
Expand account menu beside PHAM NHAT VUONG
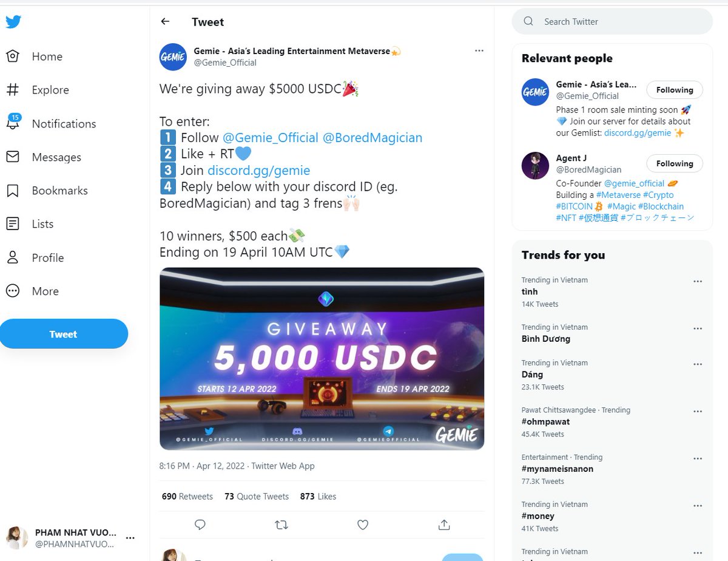coord(130,538)
